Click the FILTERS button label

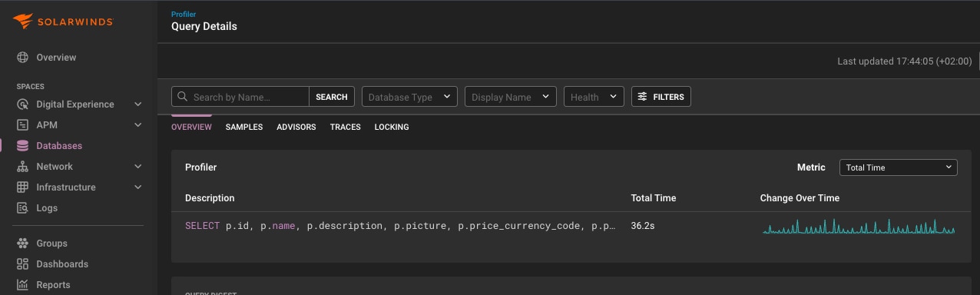(668, 97)
